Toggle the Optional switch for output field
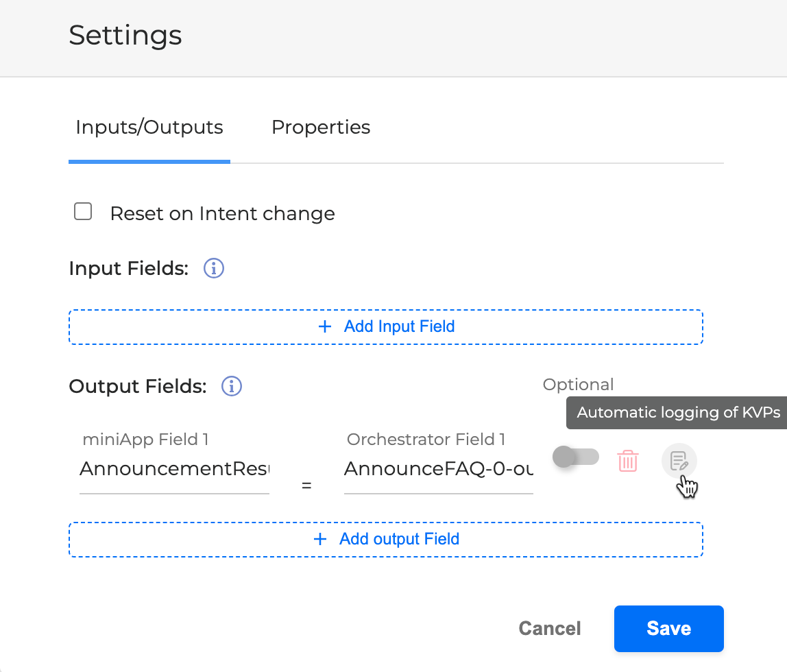 pos(576,457)
